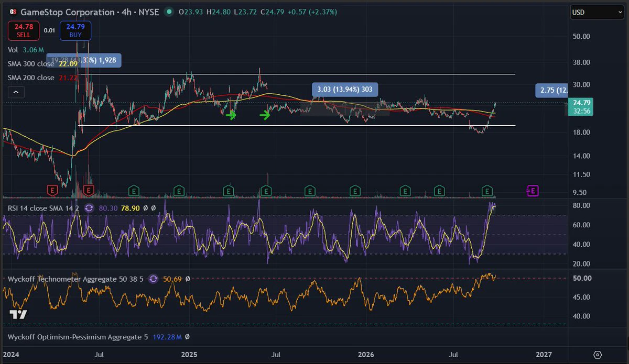Click the low value L23.72
This screenshot has height=364, width=629.
click(246, 12)
